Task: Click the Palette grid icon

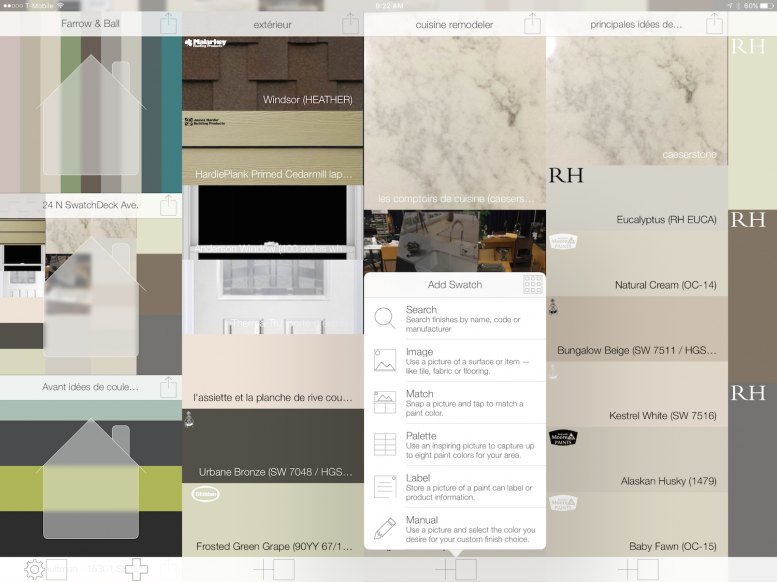Action: coord(385,444)
